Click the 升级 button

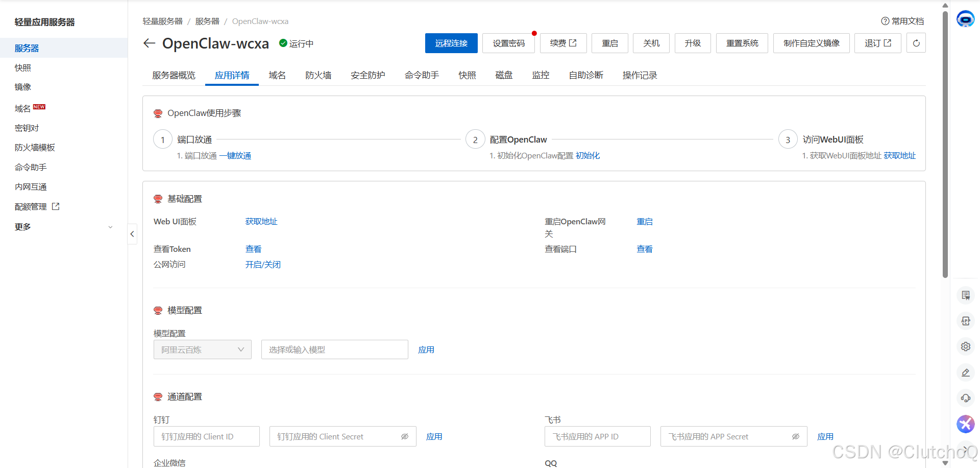click(693, 43)
